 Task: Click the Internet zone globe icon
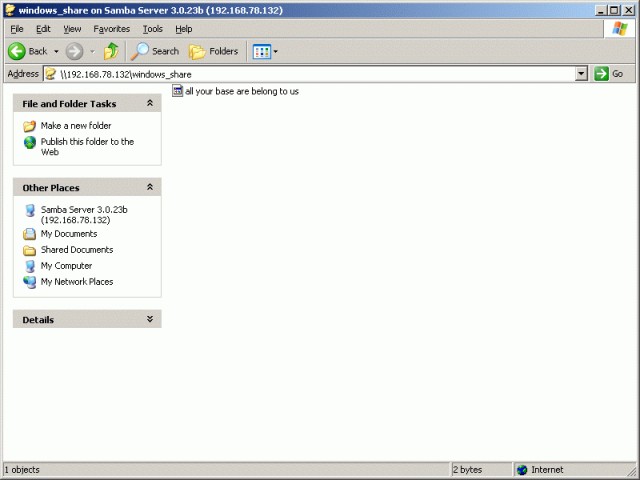522,470
